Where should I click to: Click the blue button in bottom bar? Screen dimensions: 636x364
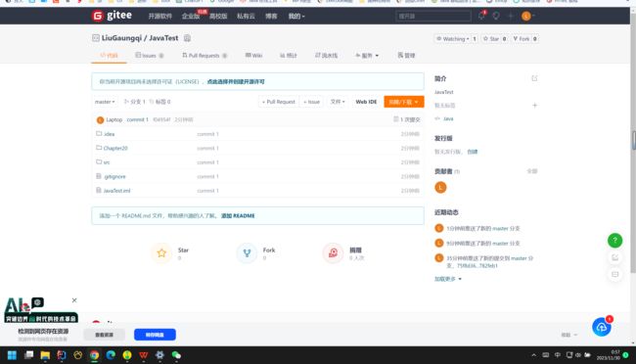pyautogui.click(x=155, y=335)
